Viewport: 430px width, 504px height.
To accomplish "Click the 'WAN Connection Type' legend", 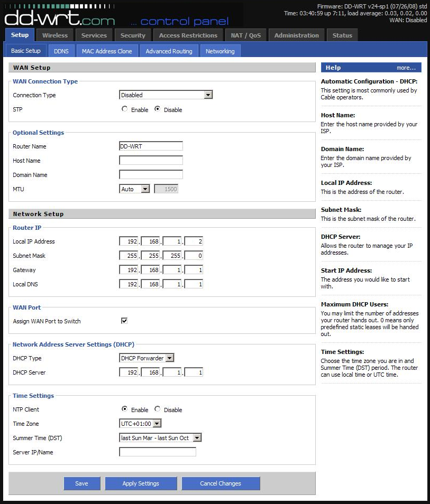I will click(45, 81).
